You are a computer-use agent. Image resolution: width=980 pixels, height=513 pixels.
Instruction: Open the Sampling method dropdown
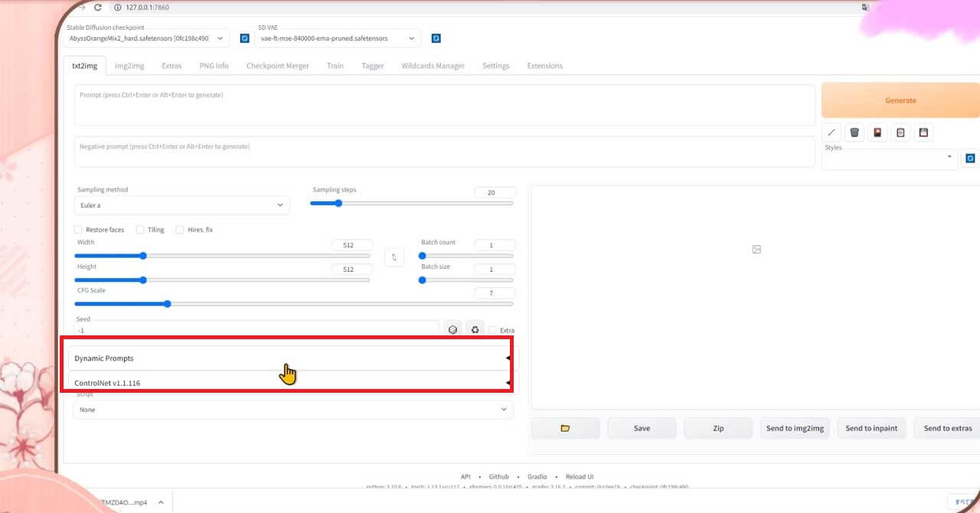pos(182,205)
